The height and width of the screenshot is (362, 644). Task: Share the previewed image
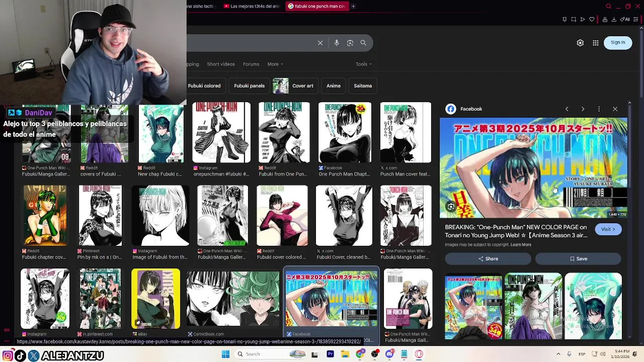(488, 259)
